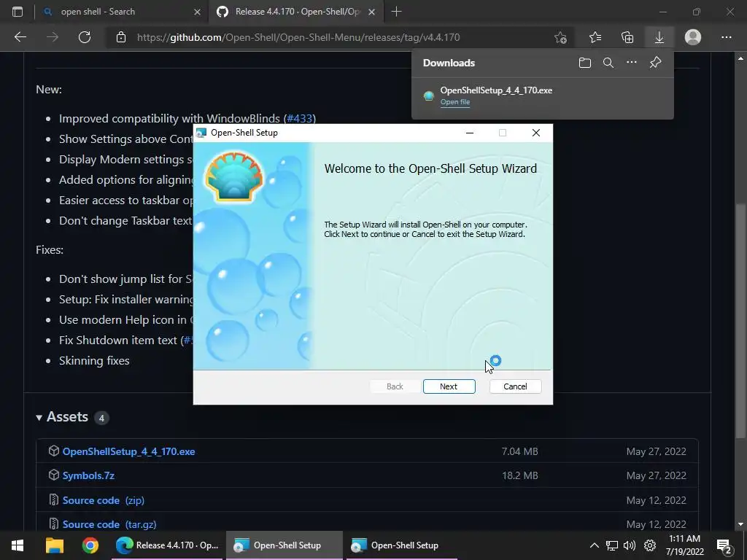The image size is (747, 560).
Task: Pin the Downloads panel
Action: (x=656, y=63)
